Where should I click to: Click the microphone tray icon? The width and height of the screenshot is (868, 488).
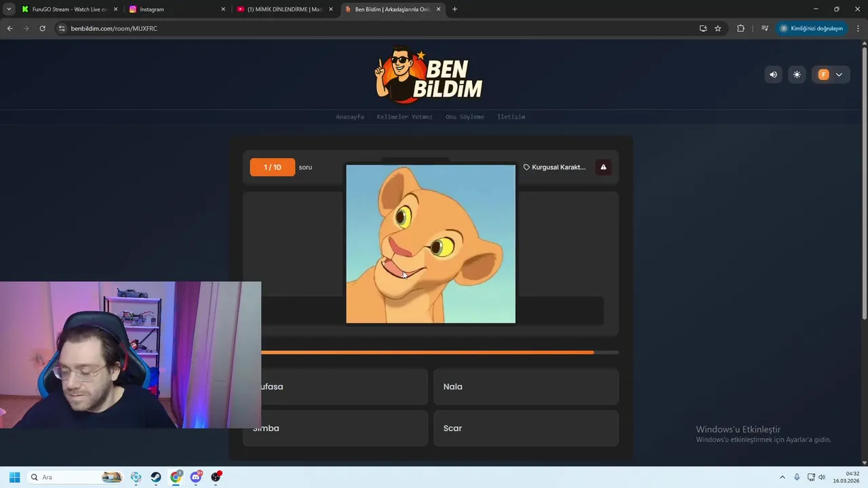pyautogui.click(x=797, y=477)
